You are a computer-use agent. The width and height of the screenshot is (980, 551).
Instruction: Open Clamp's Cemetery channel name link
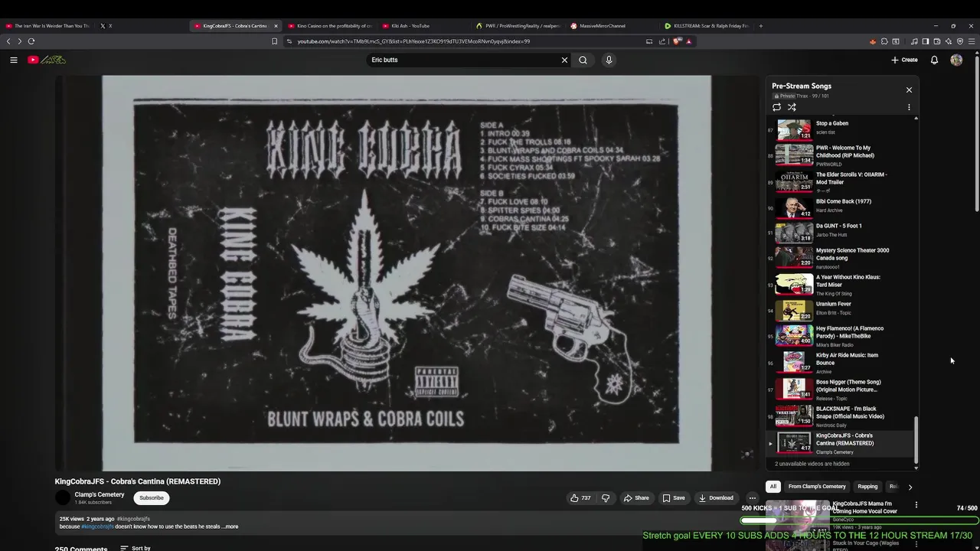(x=100, y=494)
